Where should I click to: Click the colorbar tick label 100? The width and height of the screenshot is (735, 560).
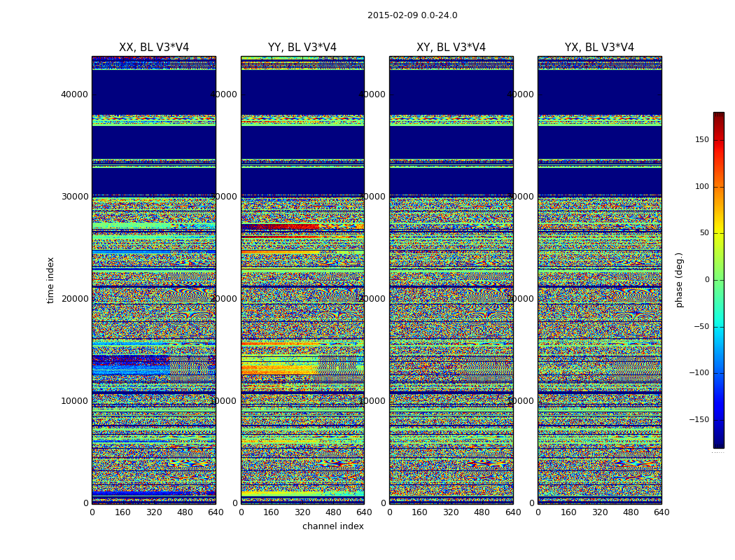(702, 186)
